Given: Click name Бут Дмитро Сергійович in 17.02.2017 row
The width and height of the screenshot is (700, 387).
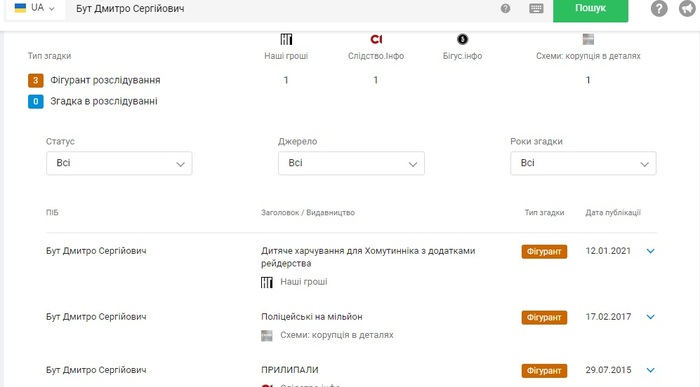Looking at the screenshot, I should [96, 317].
